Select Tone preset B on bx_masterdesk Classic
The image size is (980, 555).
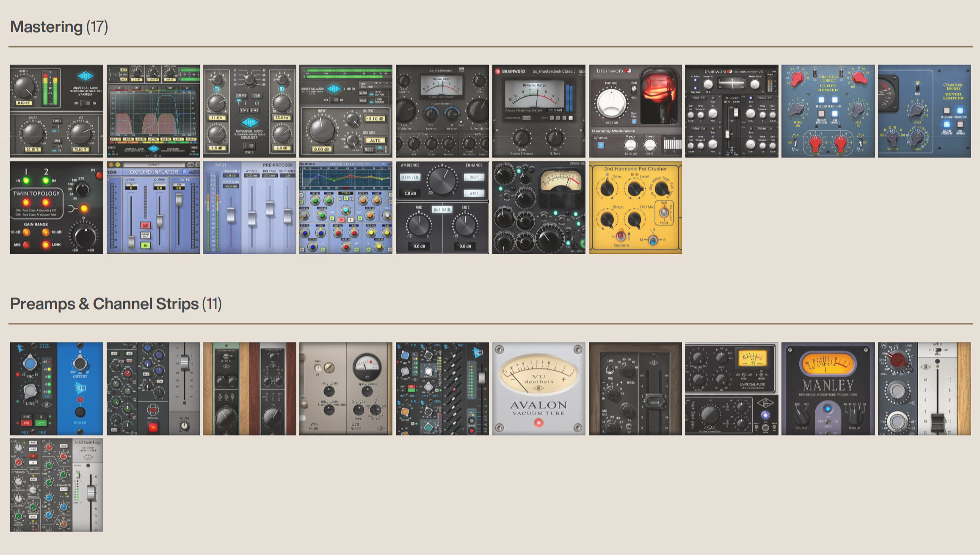(x=558, y=118)
